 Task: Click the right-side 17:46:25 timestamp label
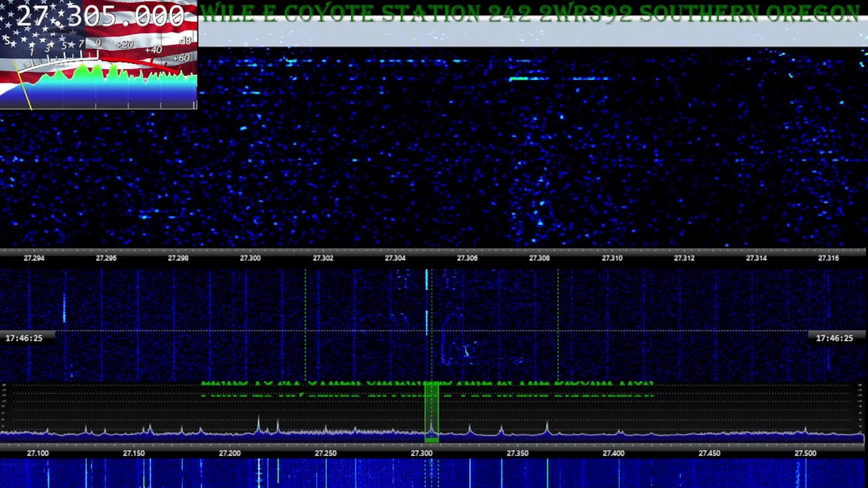(835, 338)
